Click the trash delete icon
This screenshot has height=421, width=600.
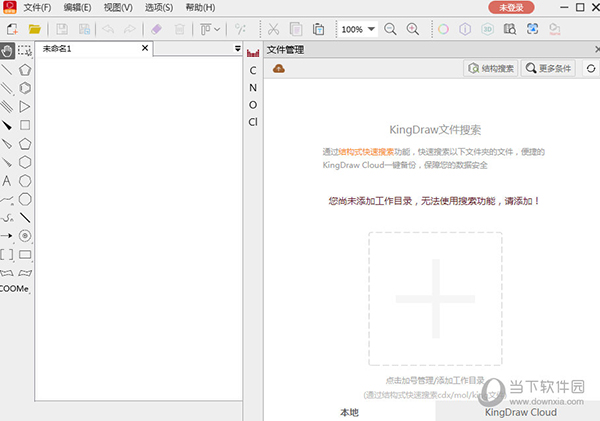click(179, 29)
